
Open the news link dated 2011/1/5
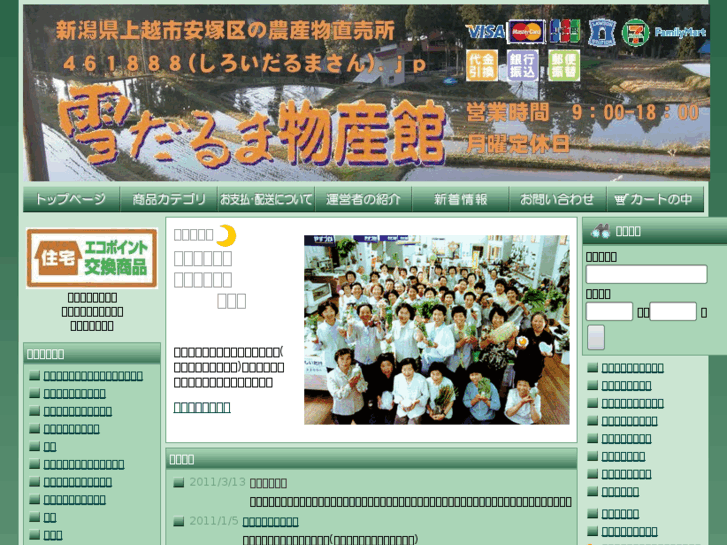point(270,522)
